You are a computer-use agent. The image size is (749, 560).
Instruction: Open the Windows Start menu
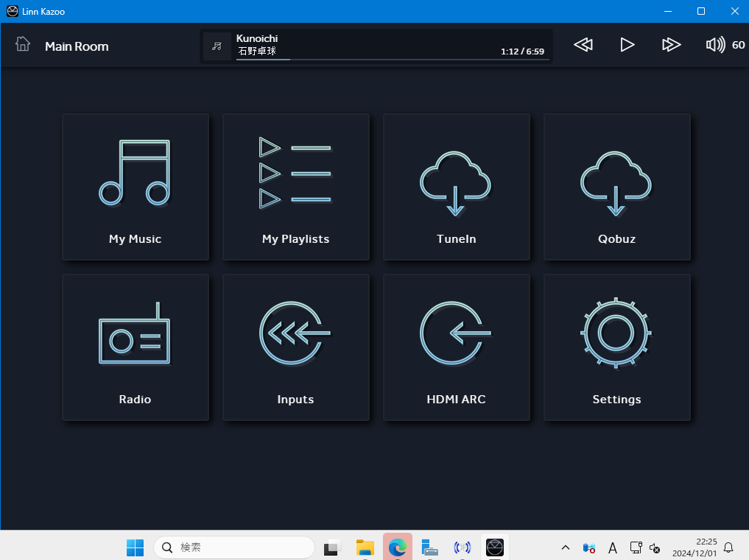(136, 547)
